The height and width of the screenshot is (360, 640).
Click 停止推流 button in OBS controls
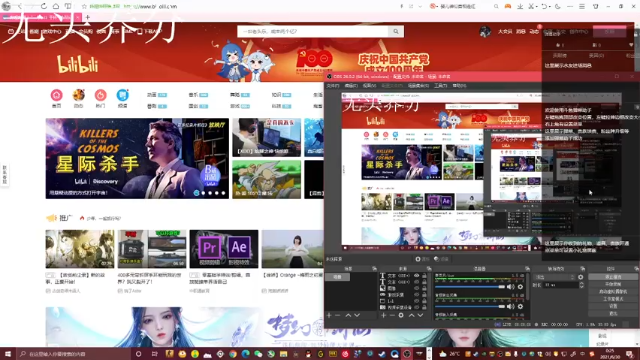pos(613,277)
